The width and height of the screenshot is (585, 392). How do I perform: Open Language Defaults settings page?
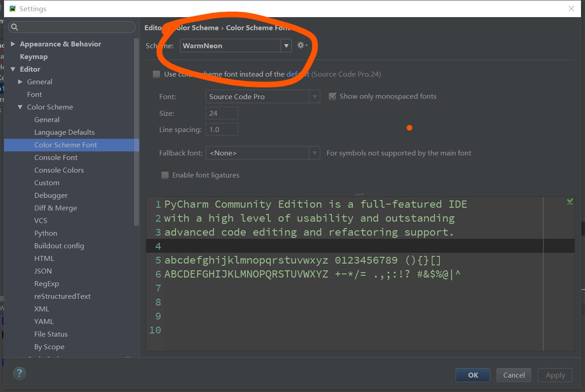(64, 132)
